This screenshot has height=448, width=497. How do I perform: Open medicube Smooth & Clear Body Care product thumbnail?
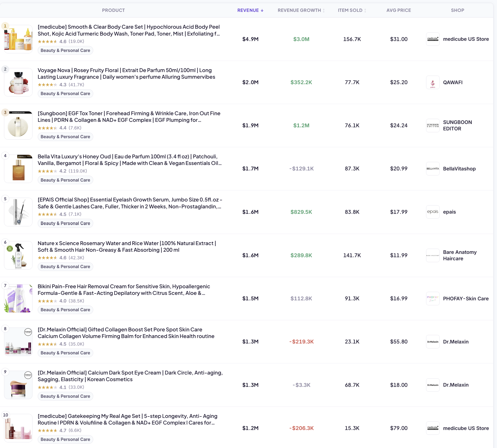coord(18,39)
